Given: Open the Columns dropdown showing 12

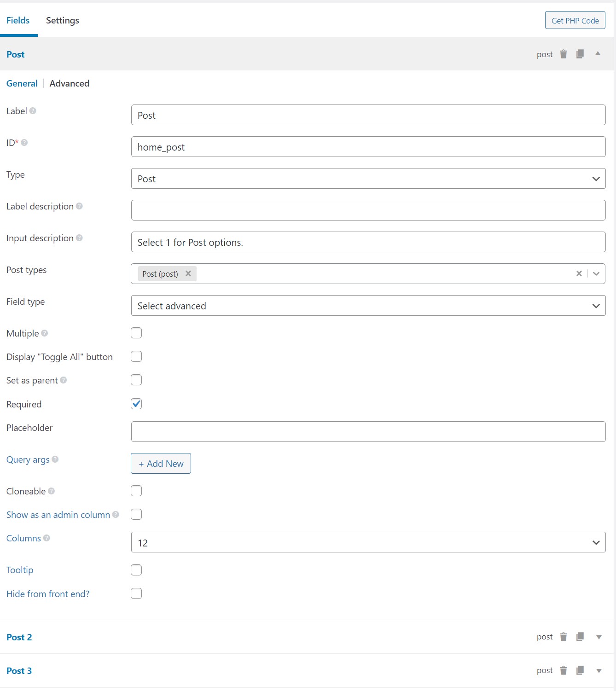Looking at the screenshot, I should [368, 542].
